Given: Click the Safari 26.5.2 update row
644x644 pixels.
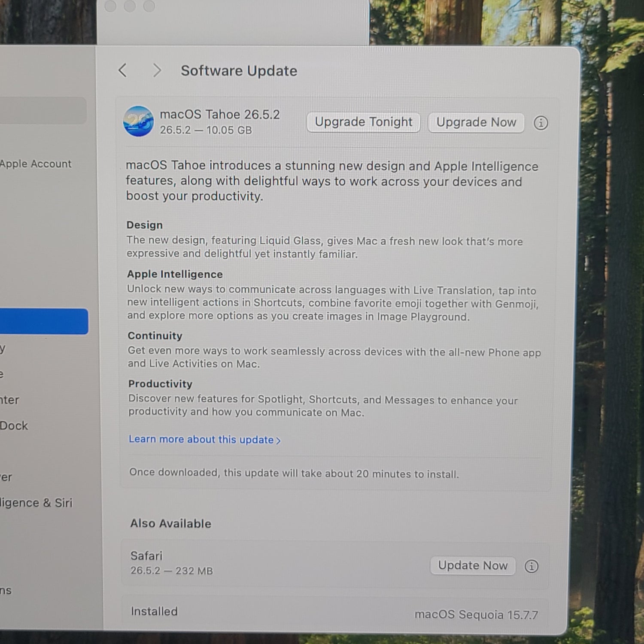Looking at the screenshot, I should [335, 564].
